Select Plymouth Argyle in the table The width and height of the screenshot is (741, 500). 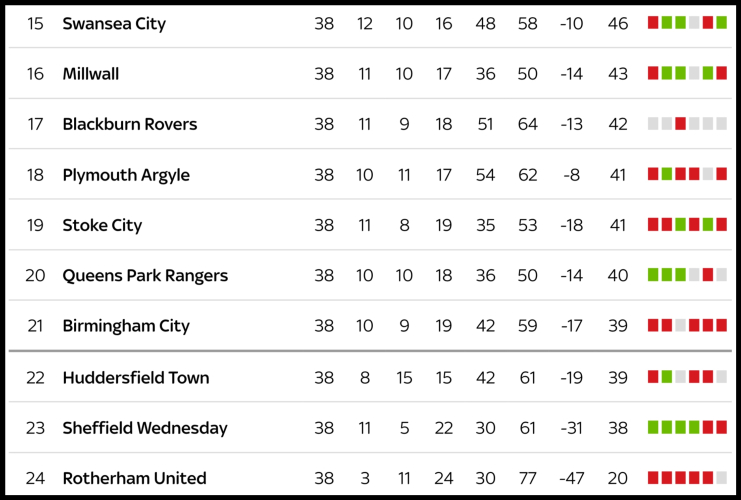(126, 175)
